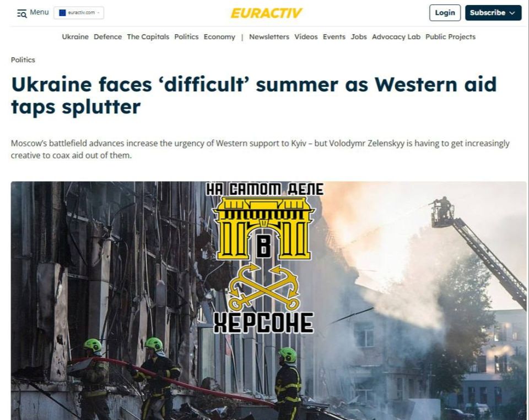Screen dimensions: 529x420
Task: Open the firefighters article image
Action: click(268, 301)
